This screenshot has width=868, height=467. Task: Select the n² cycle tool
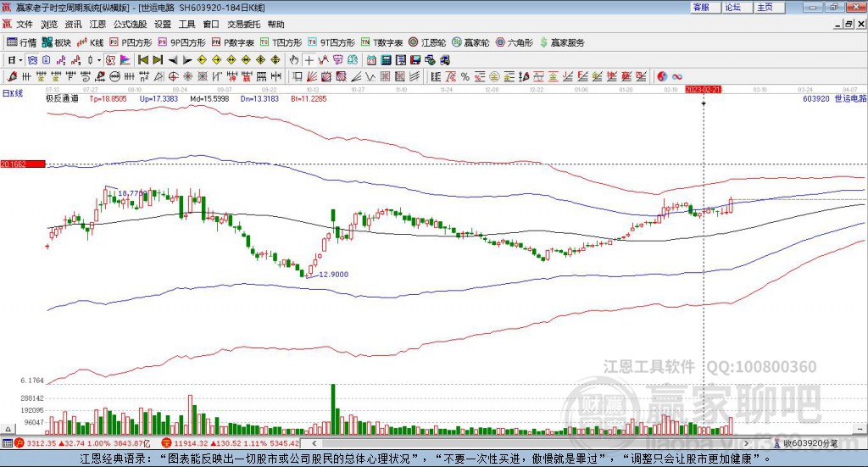[x=144, y=76]
